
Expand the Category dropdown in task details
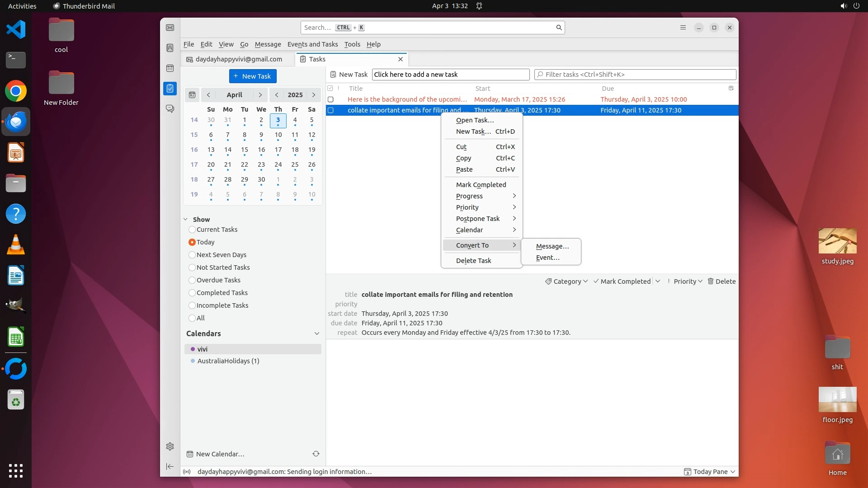coord(566,281)
